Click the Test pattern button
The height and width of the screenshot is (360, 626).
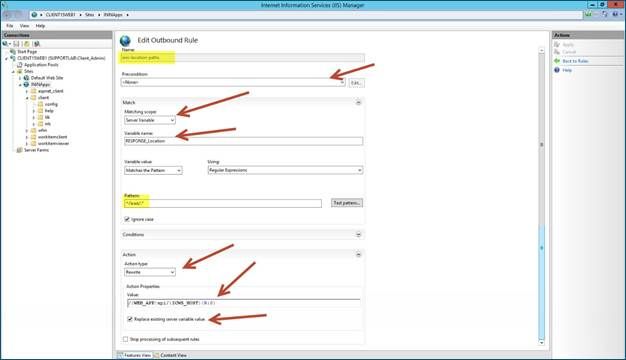tap(347, 203)
